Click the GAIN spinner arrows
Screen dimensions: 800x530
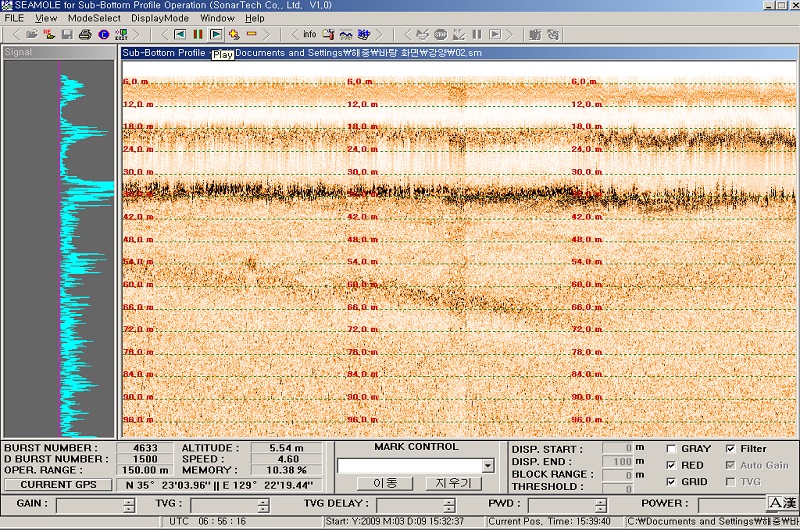(x=129, y=505)
